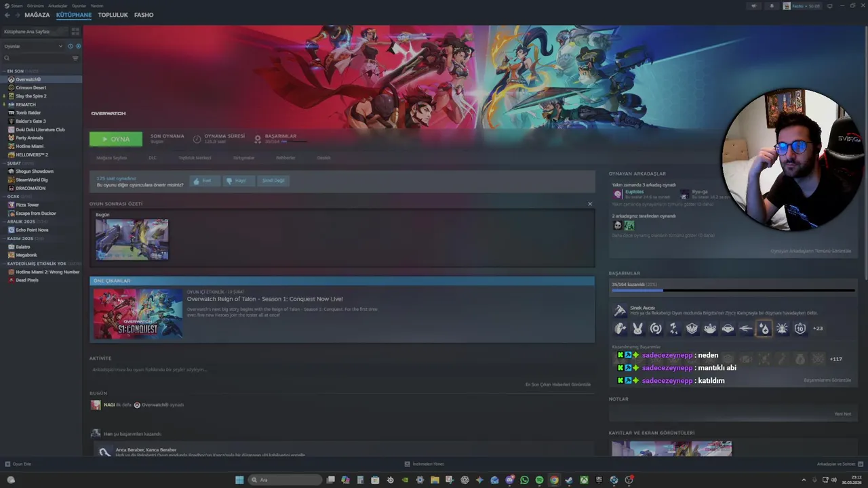Click the +23 more achievements badge
Screen dimensions: 868x488
(818, 329)
